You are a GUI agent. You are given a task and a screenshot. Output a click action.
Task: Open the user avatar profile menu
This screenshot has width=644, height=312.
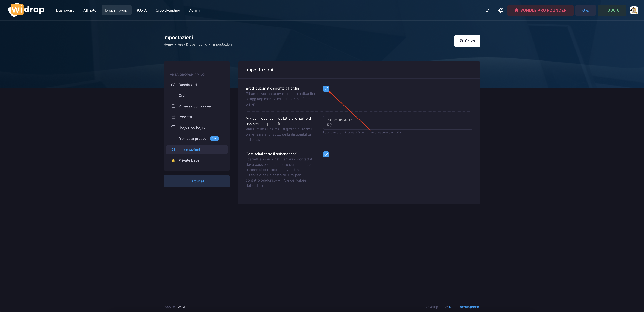click(x=634, y=10)
